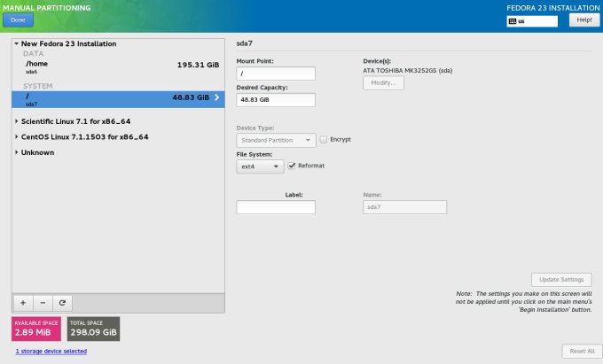Click the AVAILABLE SPACE 2.89 MiB indicator
Screen dimensions: 603x364
[36, 329]
